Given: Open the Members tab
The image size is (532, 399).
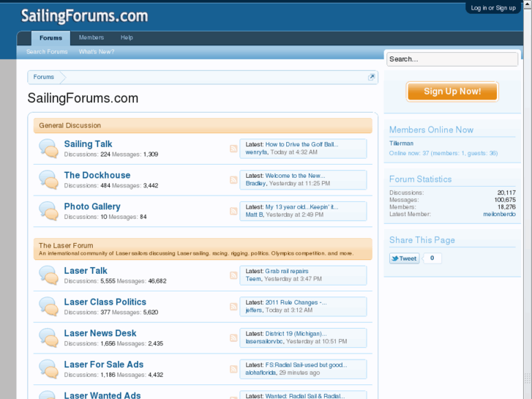Looking at the screenshot, I should pyautogui.click(x=91, y=37).
